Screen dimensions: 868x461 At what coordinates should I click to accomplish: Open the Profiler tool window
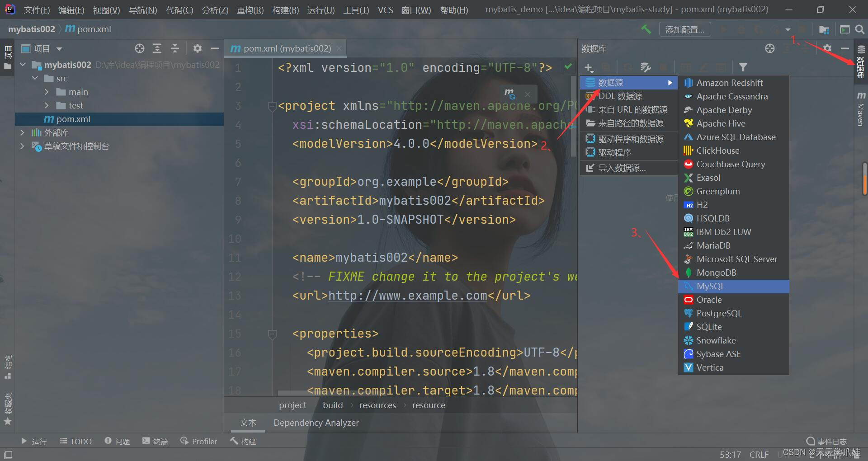pos(198,441)
